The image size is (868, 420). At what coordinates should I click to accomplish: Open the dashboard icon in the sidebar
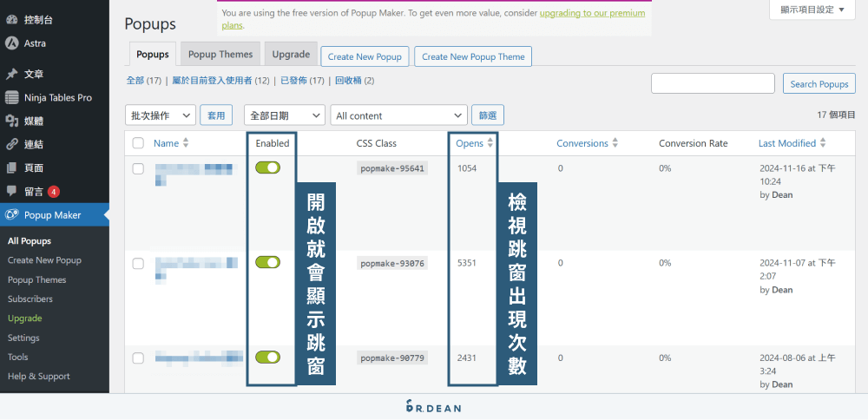(11, 20)
